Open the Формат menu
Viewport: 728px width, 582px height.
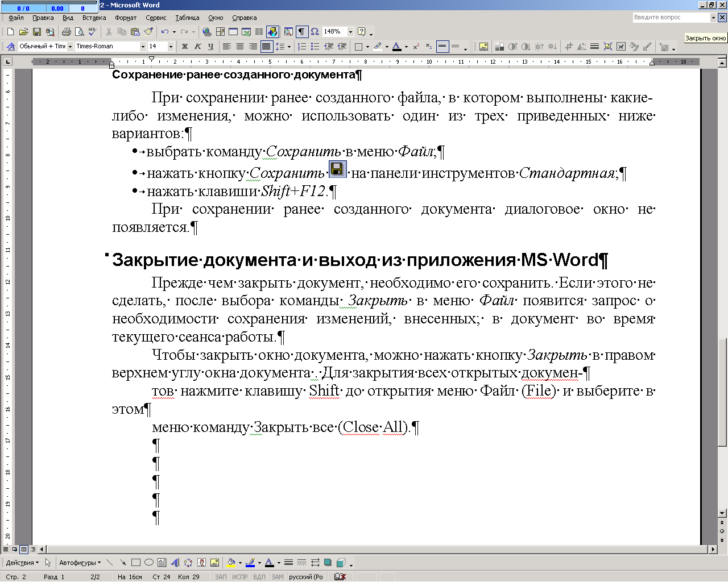coord(126,18)
